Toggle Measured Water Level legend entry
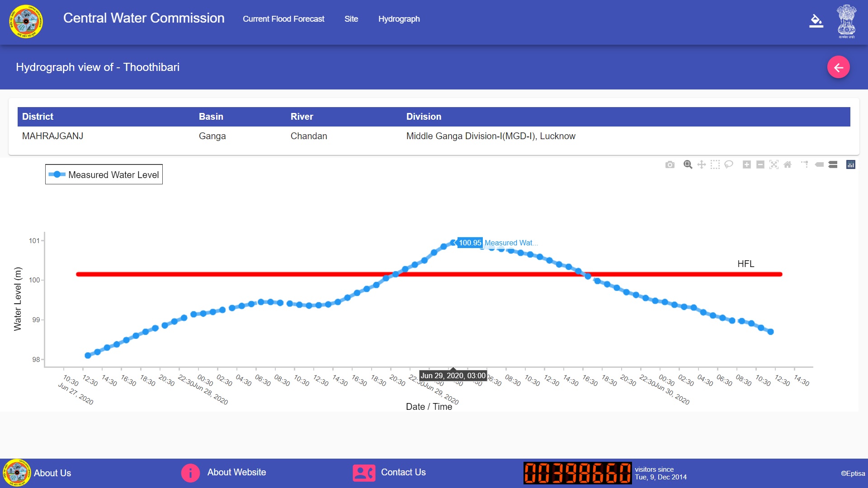868x488 pixels. click(104, 175)
